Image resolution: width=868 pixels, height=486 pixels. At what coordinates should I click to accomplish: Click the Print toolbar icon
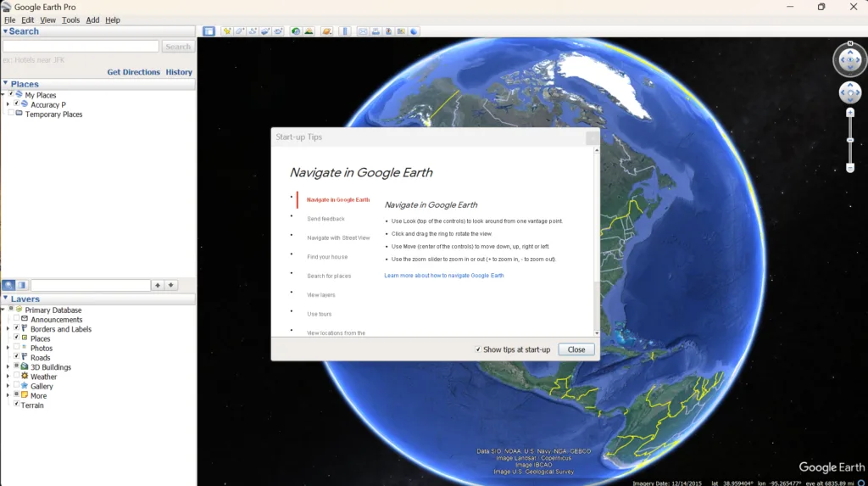[x=376, y=31]
